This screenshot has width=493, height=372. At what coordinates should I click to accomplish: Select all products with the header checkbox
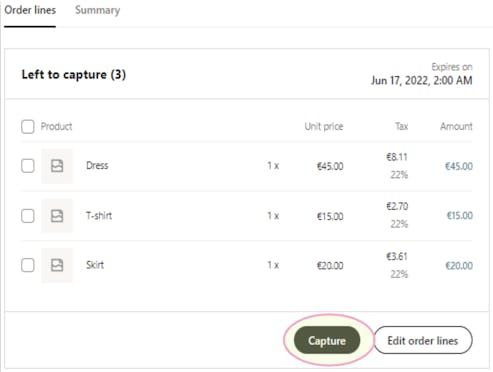[x=28, y=127]
